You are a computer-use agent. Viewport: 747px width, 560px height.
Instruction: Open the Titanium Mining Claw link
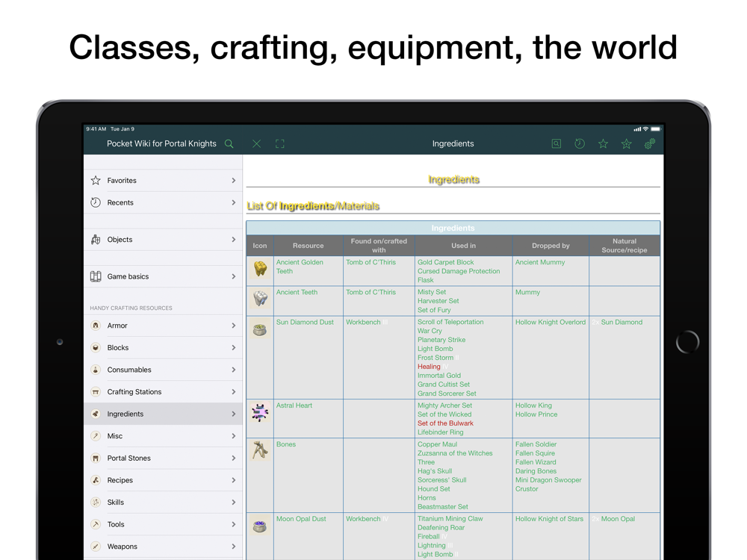[450, 519]
